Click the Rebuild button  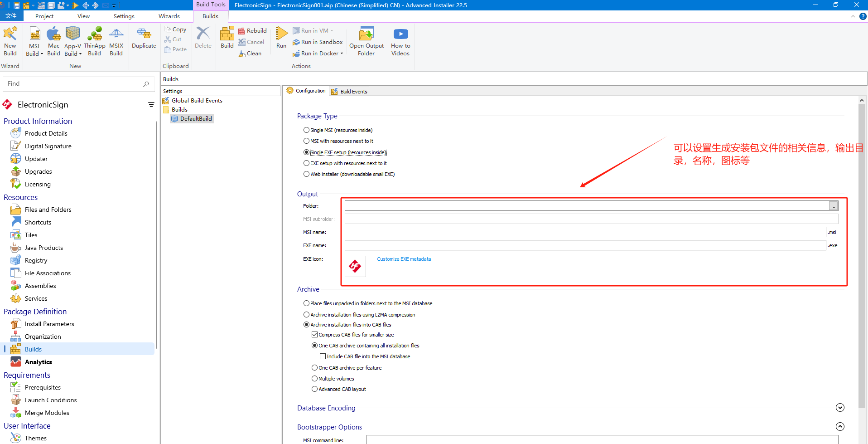click(252, 31)
